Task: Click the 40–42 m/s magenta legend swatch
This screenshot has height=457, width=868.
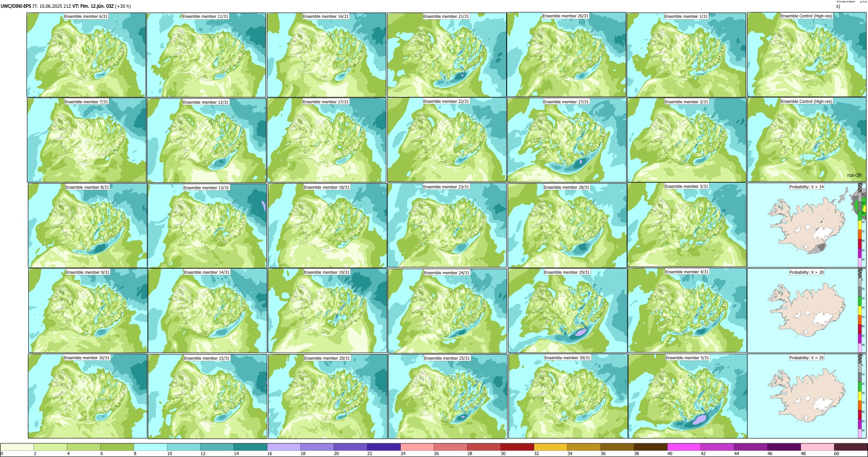Action: 684,447
